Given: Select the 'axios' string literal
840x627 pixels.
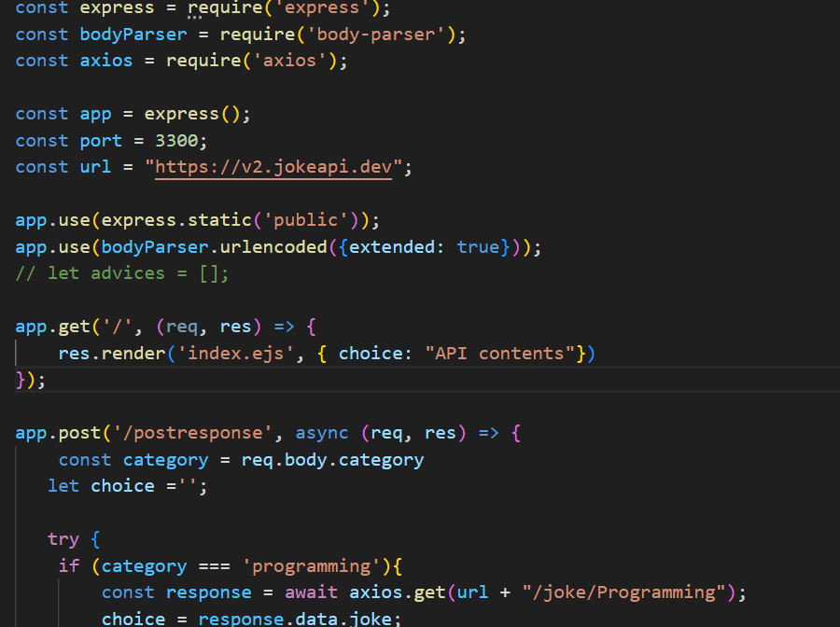Looking at the screenshot, I should point(289,61).
